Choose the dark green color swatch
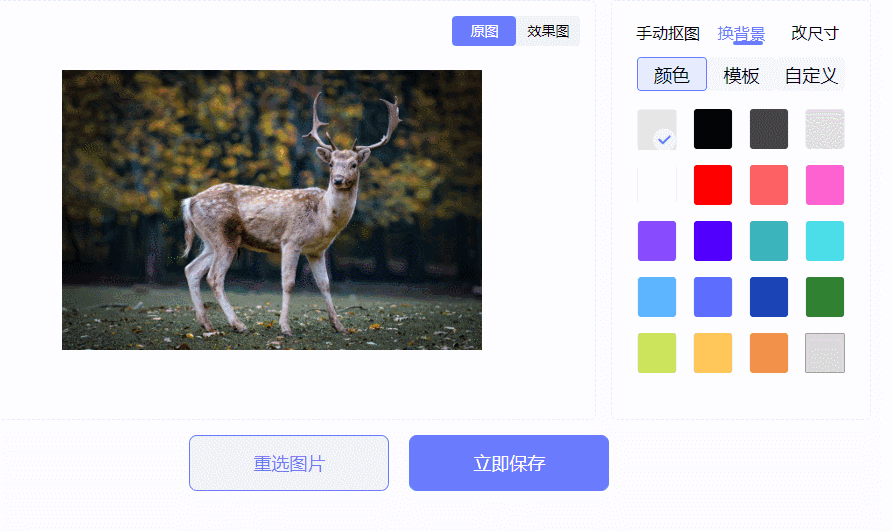 coord(825,297)
